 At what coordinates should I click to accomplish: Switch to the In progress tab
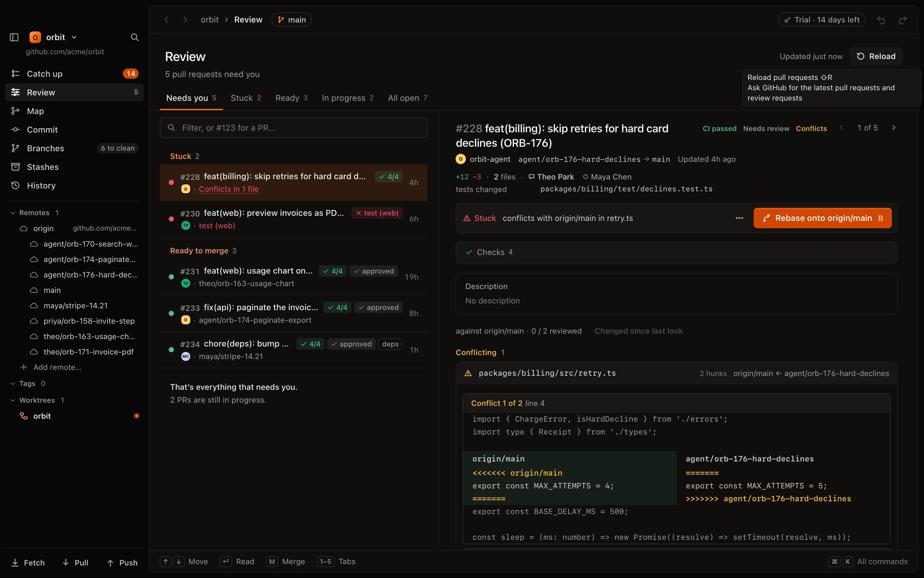pos(347,98)
